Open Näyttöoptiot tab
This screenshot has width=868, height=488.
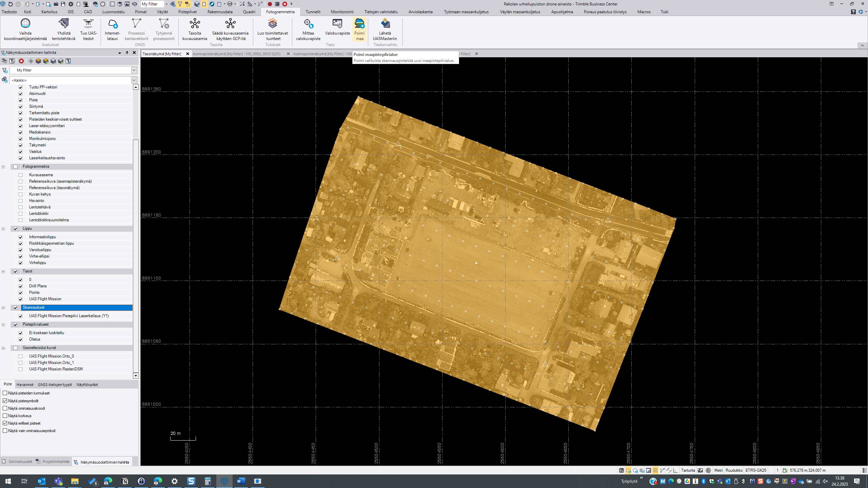(87, 385)
